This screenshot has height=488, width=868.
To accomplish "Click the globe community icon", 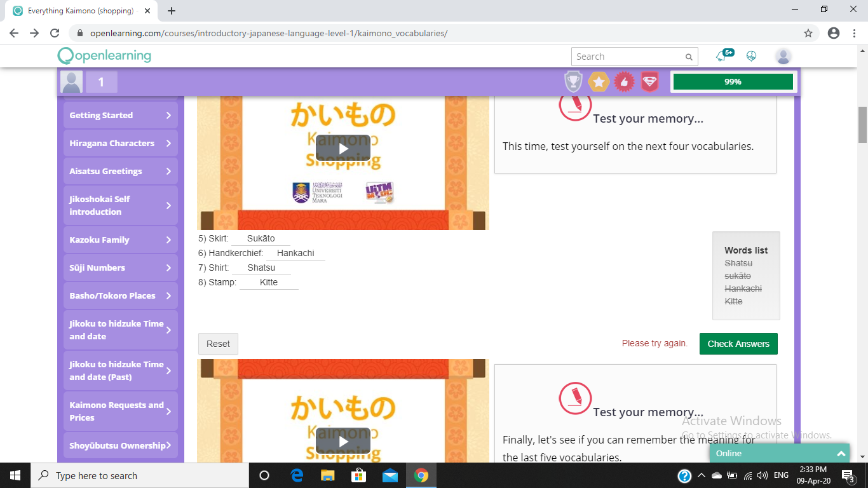I will [751, 56].
